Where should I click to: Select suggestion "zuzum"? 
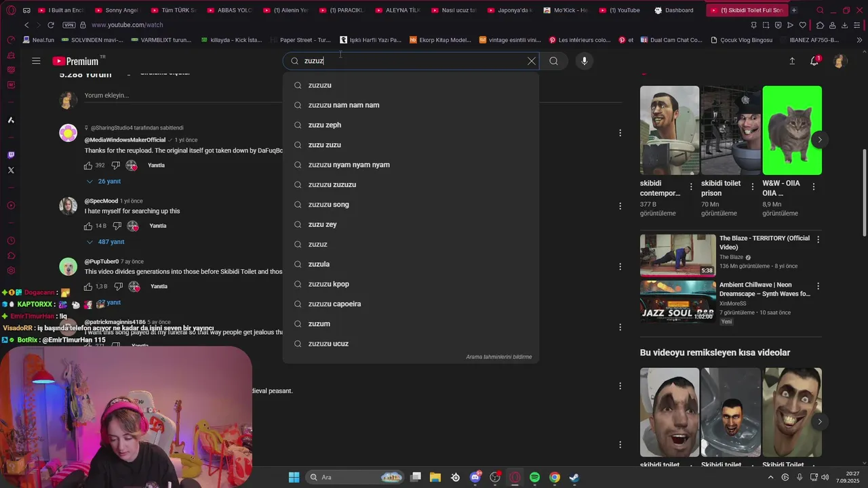[411, 324]
